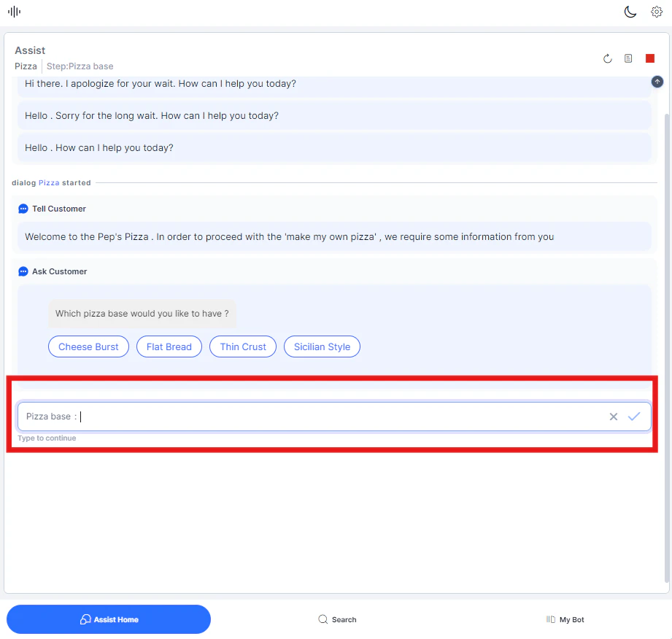Restart the dialog with refresh icon
The width and height of the screenshot is (672, 639).
607,58
